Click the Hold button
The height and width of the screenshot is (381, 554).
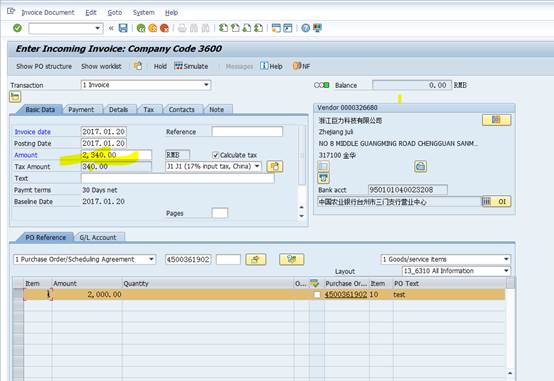click(160, 66)
